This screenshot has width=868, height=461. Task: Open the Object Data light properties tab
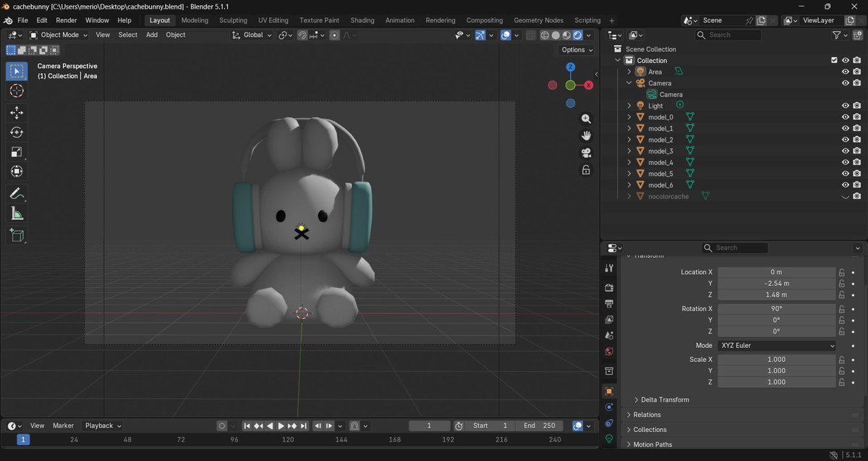point(609,439)
